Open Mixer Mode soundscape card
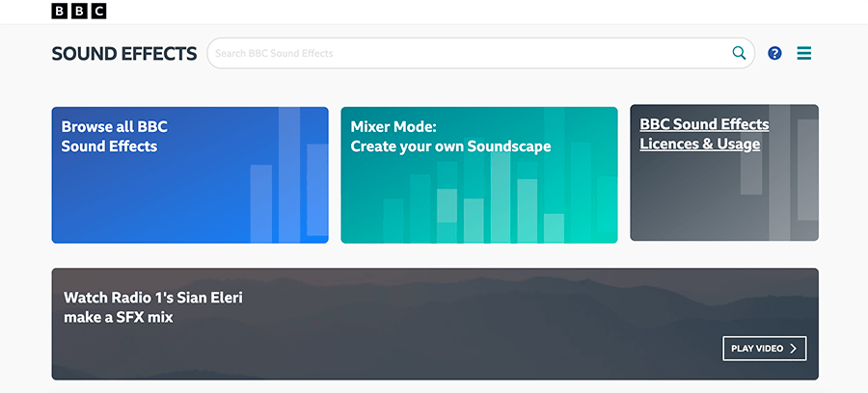This screenshot has width=868, height=393. tap(478, 174)
